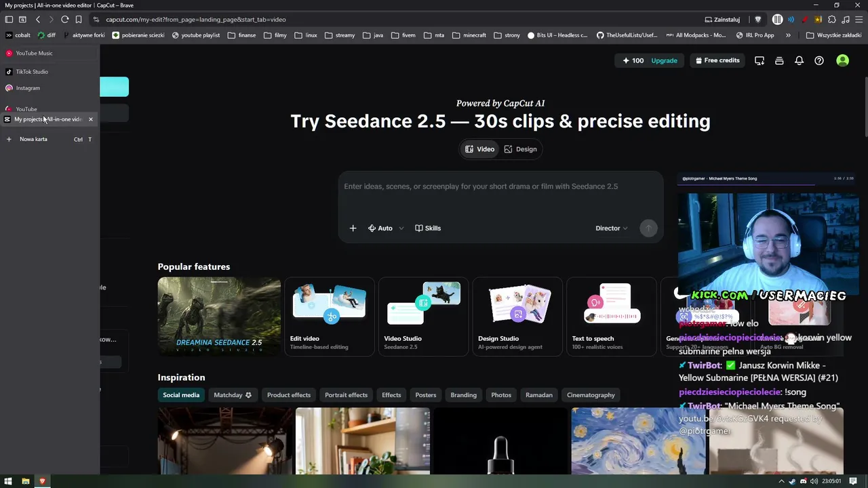
Task: Open the youtube playlist bookmark
Action: point(195,35)
